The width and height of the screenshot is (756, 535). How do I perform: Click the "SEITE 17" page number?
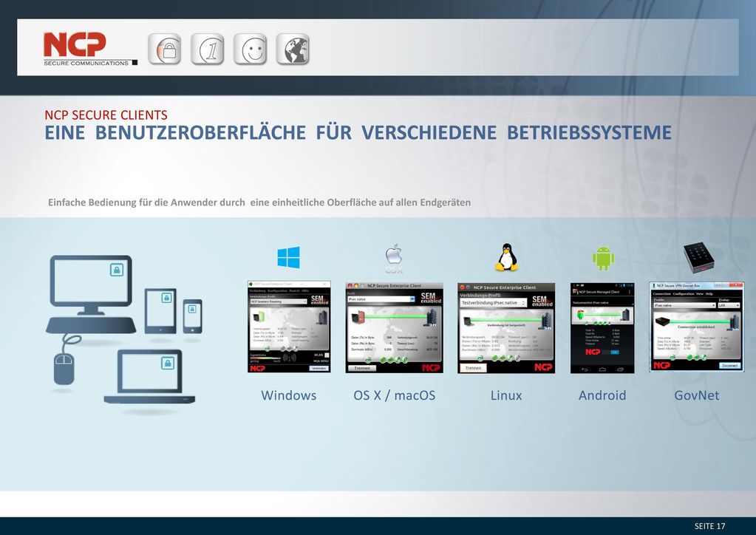point(709,526)
